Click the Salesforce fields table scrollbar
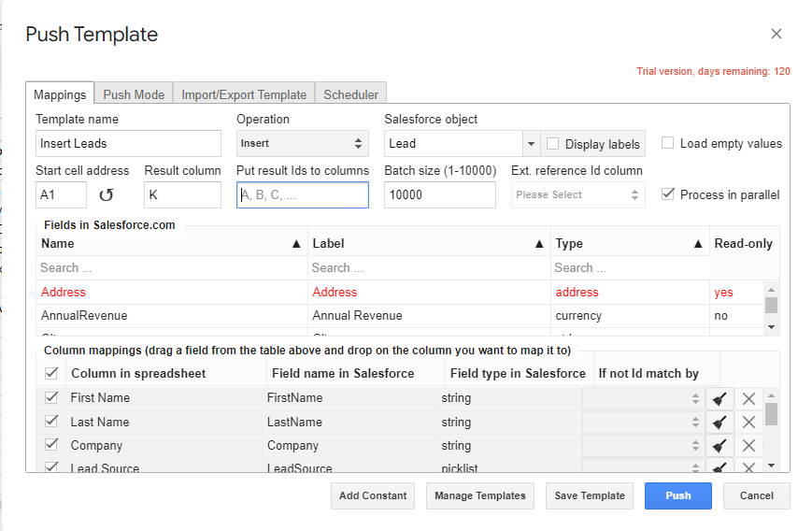Image resolution: width=812 pixels, height=531 pixels. coord(771,307)
